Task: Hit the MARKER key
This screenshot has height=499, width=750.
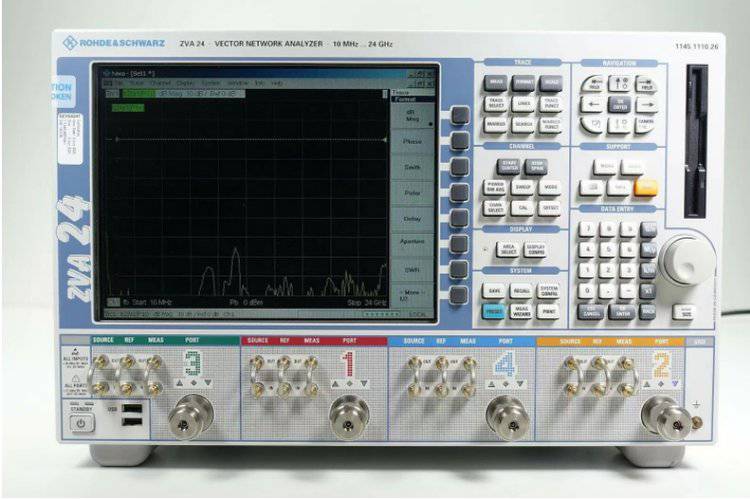Action: 496,124
